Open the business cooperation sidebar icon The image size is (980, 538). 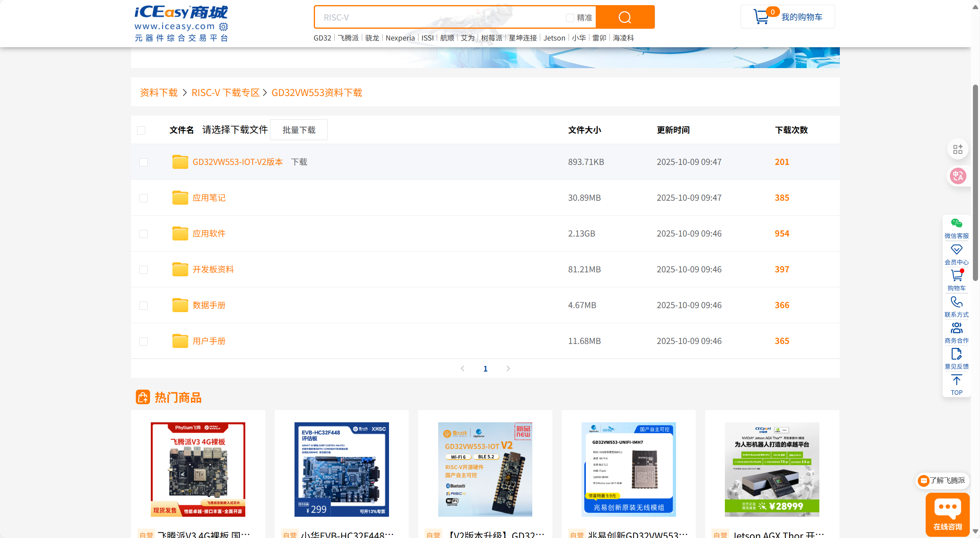[956, 328]
